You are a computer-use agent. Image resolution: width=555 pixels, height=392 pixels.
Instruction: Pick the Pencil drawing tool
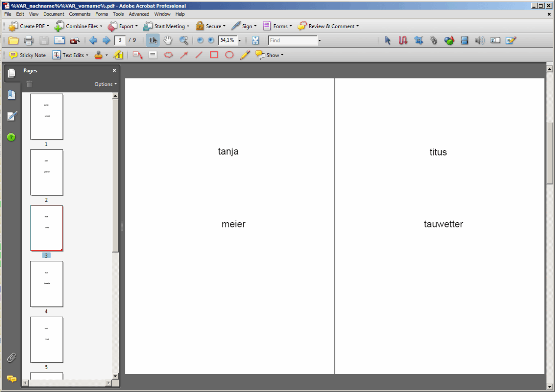click(245, 55)
